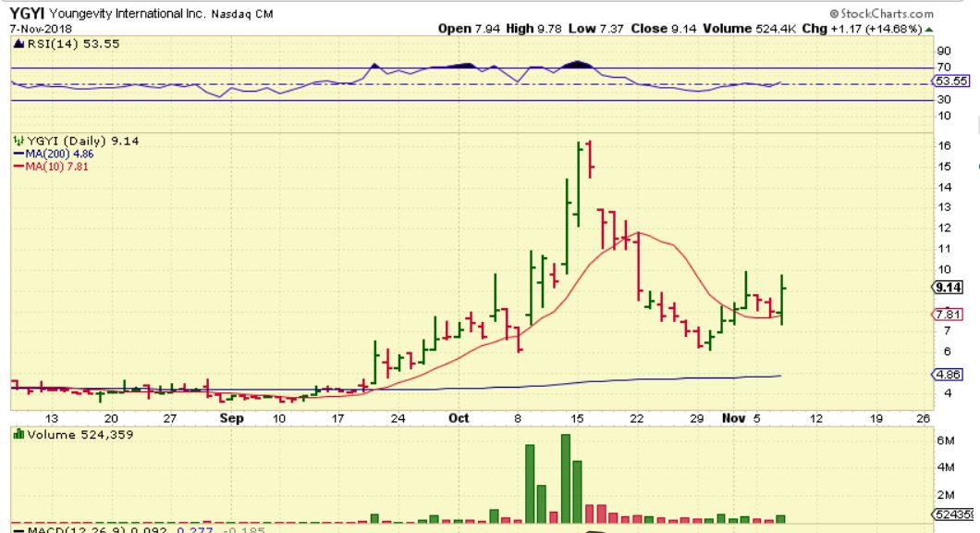Image resolution: width=980 pixels, height=533 pixels.
Task: Select the 4.86 MA(200) axis label
Action: point(948,375)
